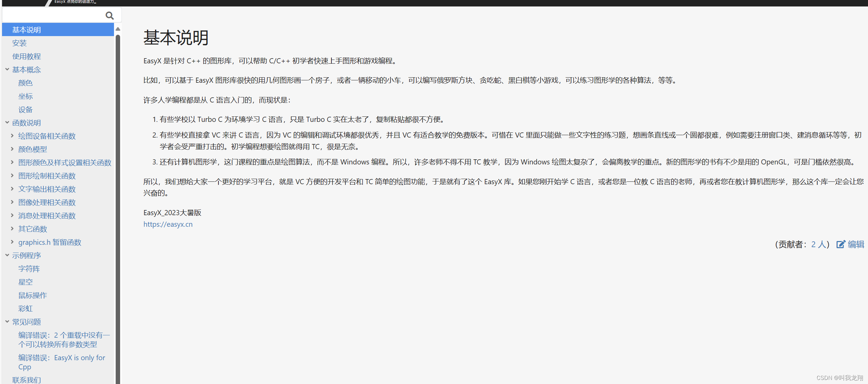Collapse the 函数说明 section

(x=7, y=123)
